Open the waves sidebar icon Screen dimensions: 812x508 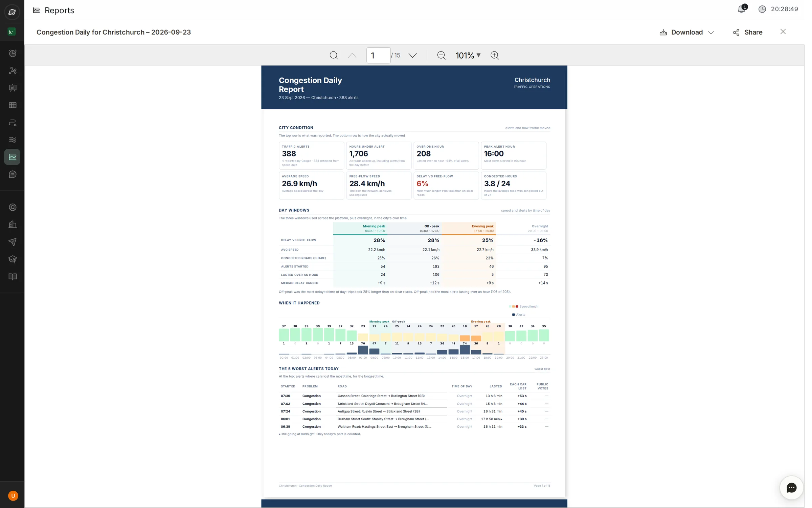tap(13, 140)
